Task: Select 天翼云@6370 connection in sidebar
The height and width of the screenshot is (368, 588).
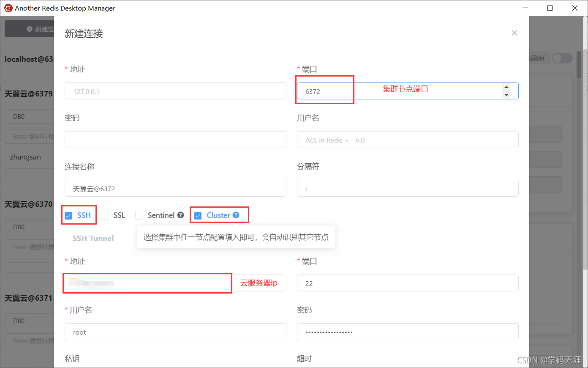Action: (29, 204)
